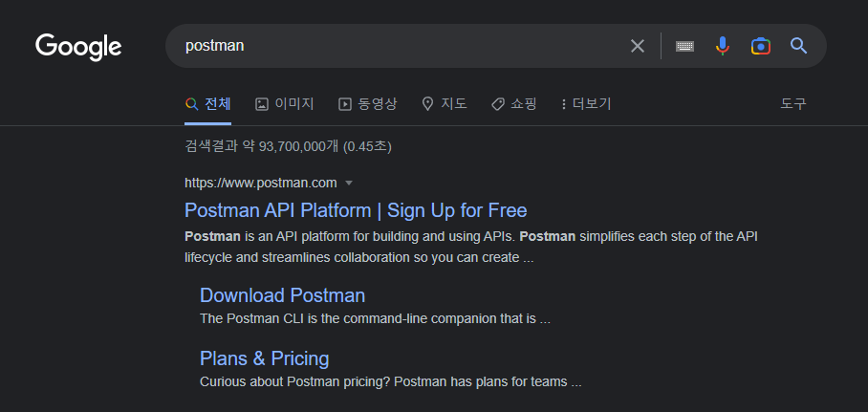Expand the 더보기 menu

coord(586,104)
